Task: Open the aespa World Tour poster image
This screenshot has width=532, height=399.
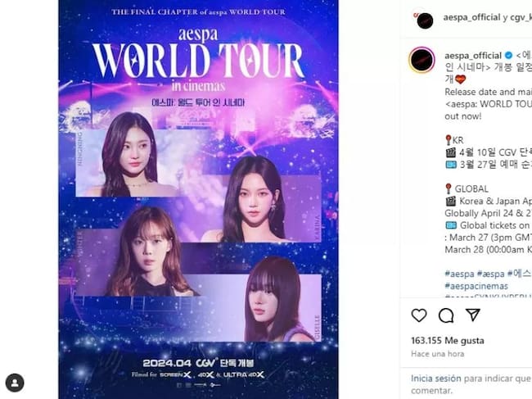Action: 199,199
